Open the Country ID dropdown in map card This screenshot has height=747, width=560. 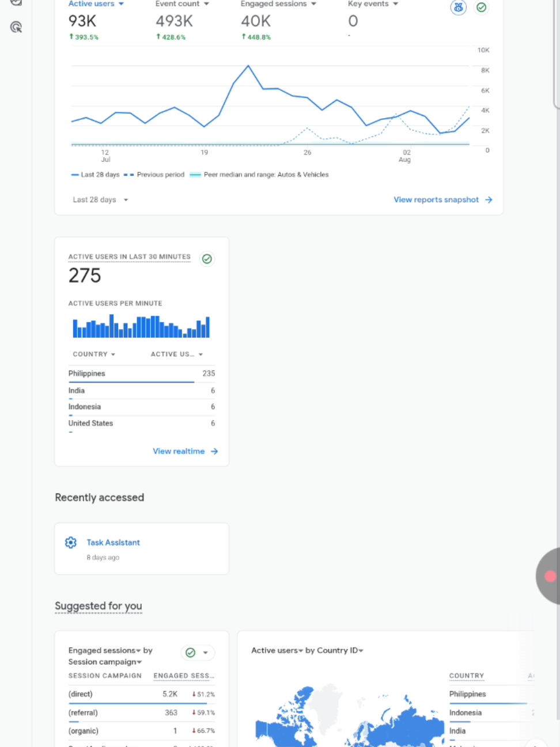(x=340, y=650)
